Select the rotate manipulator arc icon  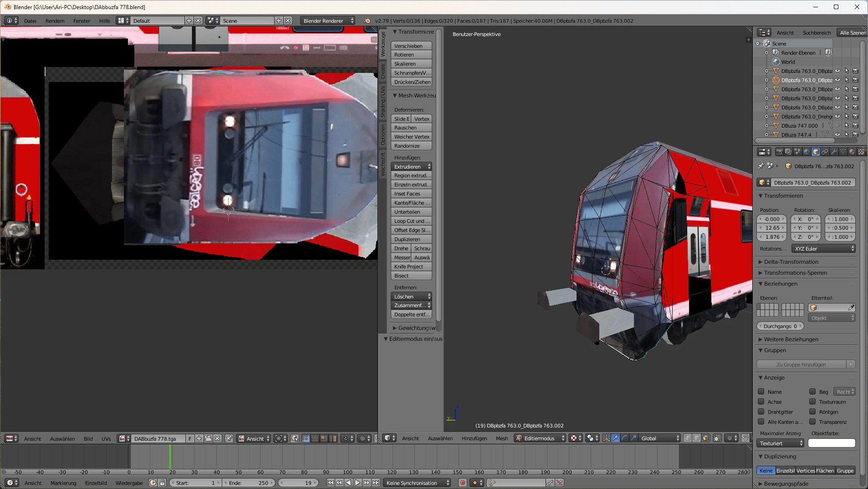click(624, 438)
